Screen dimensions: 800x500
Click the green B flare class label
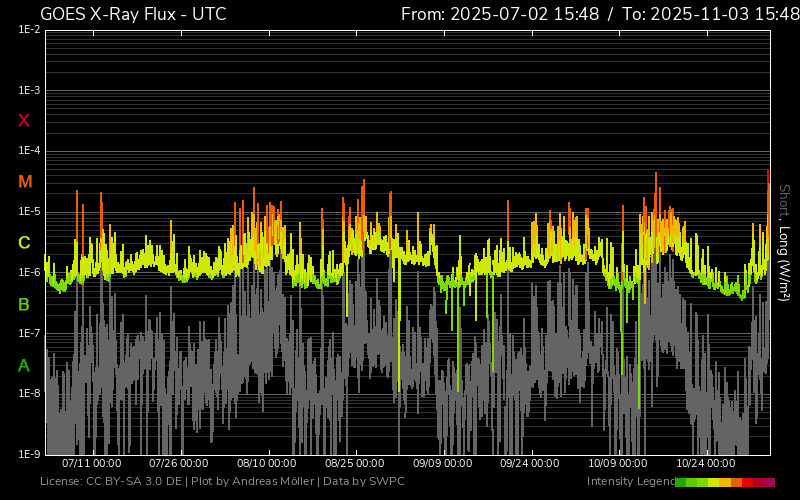[x=24, y=304]
